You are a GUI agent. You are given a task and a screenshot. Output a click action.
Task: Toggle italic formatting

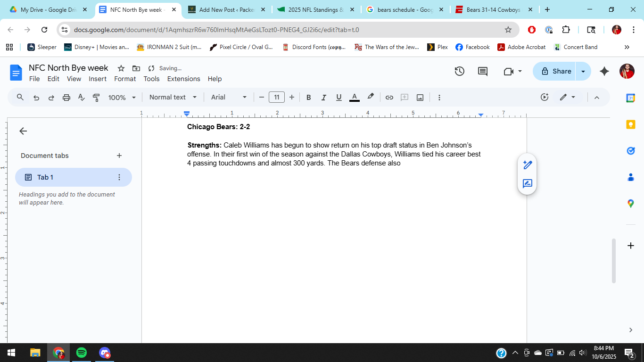(x=323, y=98)
